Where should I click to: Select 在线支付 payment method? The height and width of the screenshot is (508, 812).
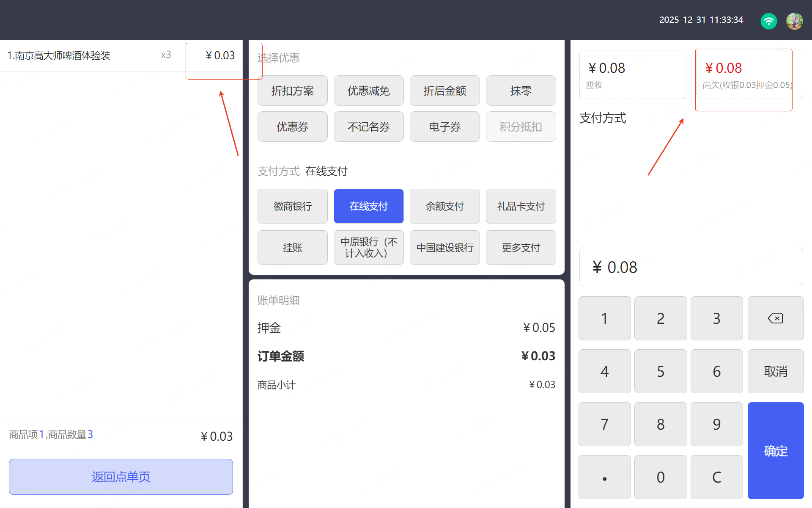click(368, 206)
